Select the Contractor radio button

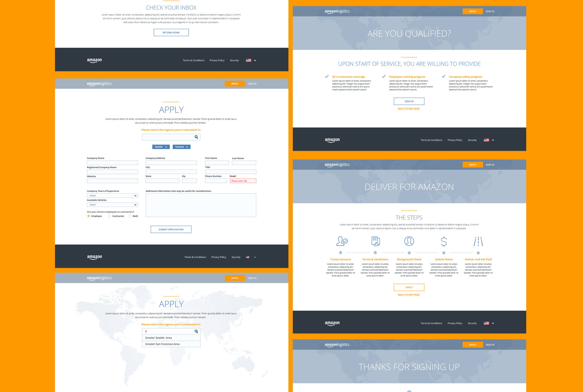[x=109, y=216]
